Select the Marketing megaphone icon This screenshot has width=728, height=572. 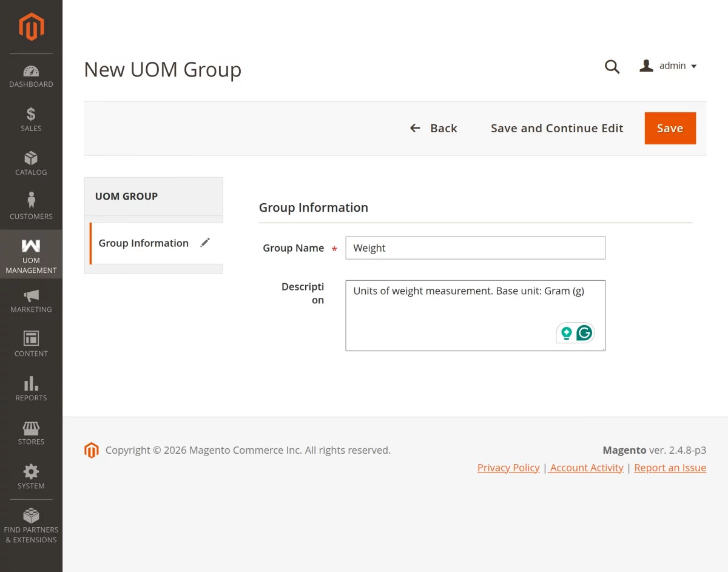(31, 297)
